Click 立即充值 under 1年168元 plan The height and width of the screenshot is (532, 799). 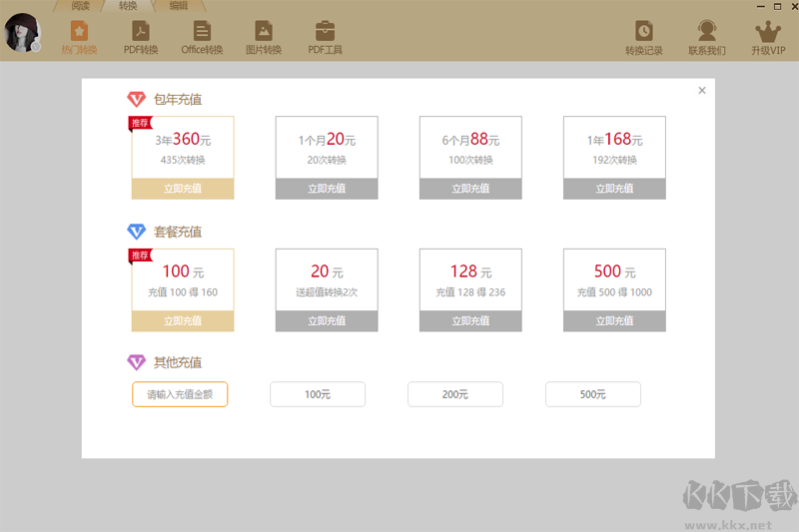pos(614,189)
